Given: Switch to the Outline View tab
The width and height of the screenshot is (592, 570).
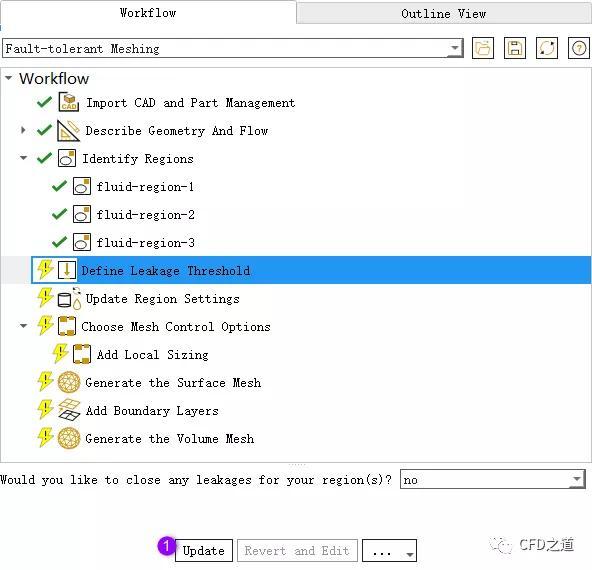Looking at the screenshot, I should [444, 14].
